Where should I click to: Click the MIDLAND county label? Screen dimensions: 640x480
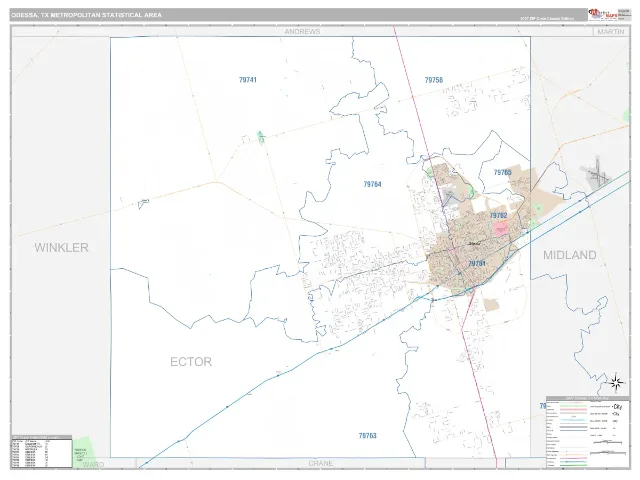click(569, 255)
